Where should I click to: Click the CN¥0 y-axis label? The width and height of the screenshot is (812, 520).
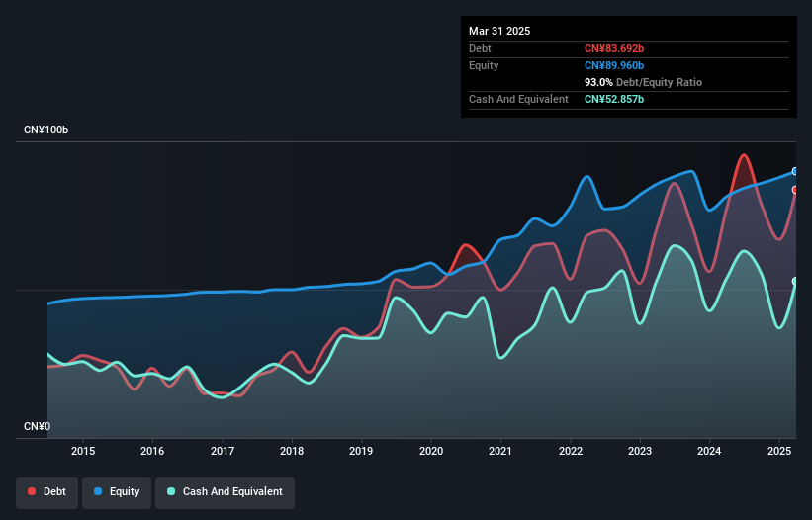point(38,426)
